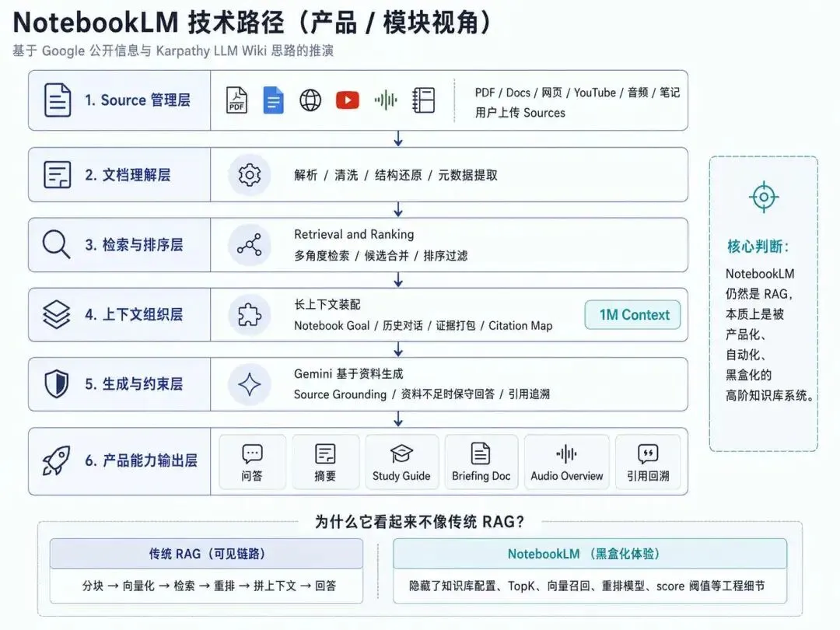The width and height of the screenshot is (840, 630).
Task: Click the green audio waveform icon
Action: point(386,100)
